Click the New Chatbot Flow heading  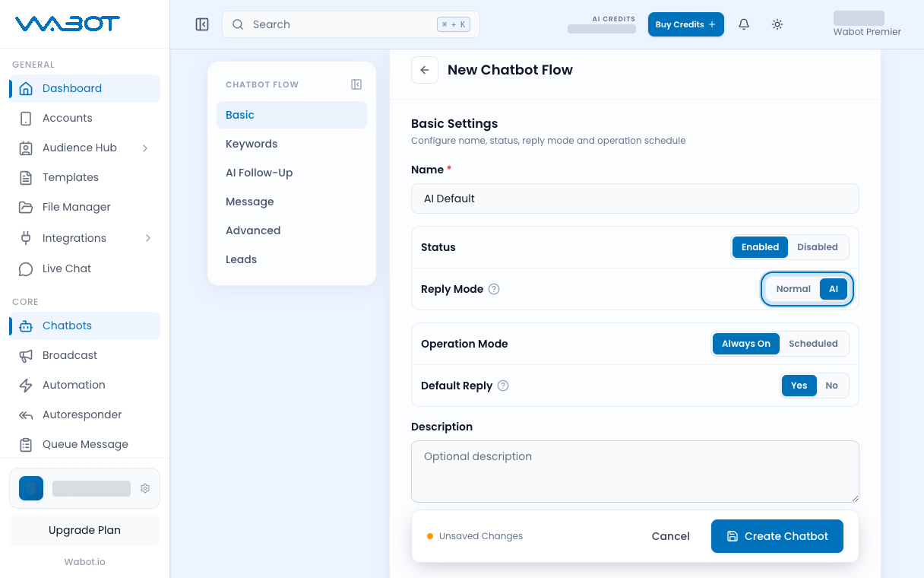click(x=510, y=70)
